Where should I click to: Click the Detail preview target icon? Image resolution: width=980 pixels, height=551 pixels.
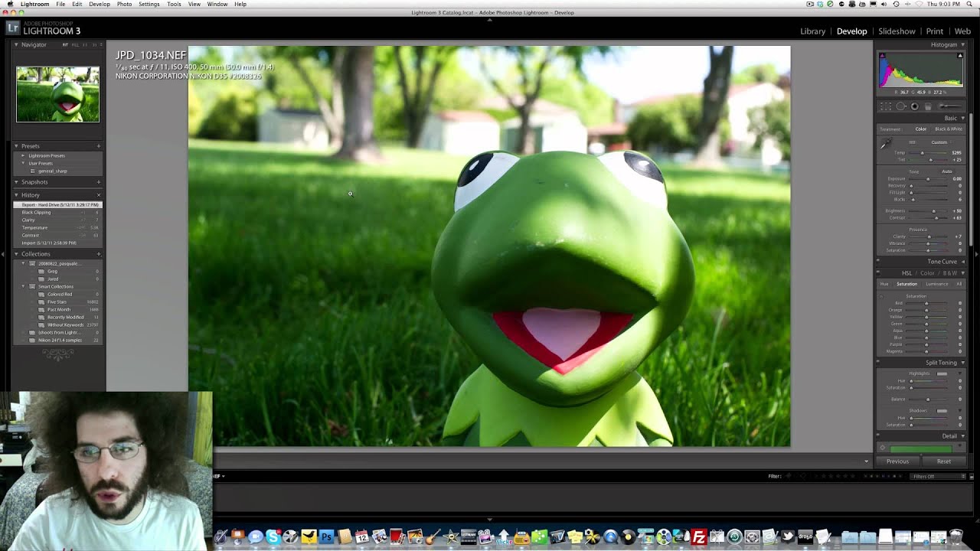pos(882,448)
